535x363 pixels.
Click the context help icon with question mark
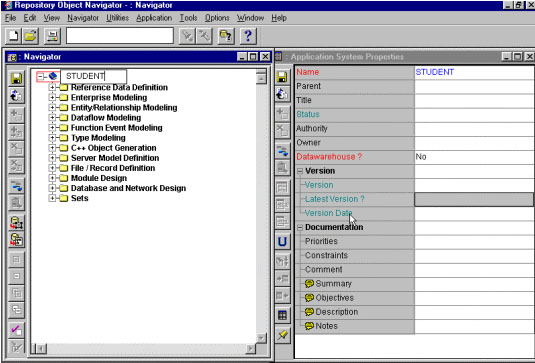coord(226,36)
